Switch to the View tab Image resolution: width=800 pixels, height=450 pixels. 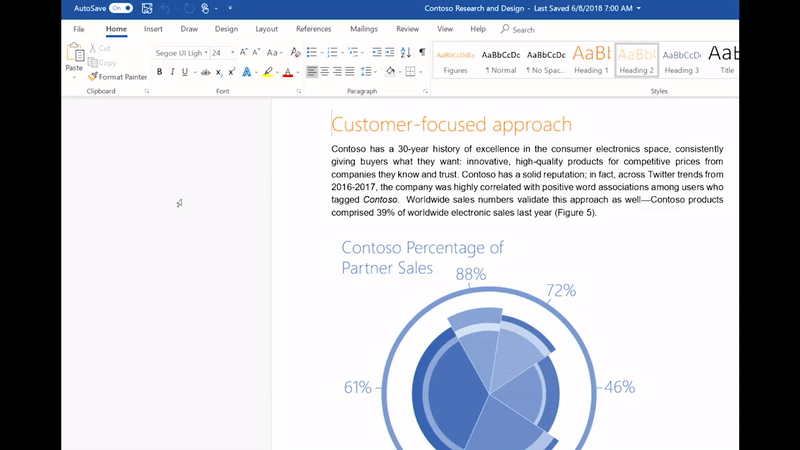click(444, 29)
